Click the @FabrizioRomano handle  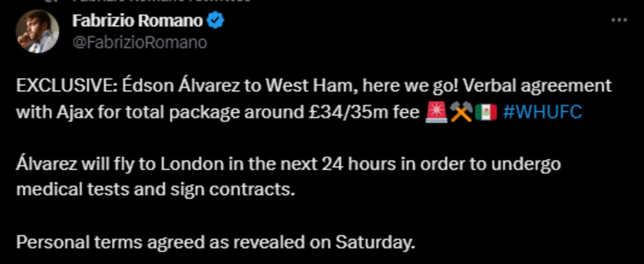[140, 42]
